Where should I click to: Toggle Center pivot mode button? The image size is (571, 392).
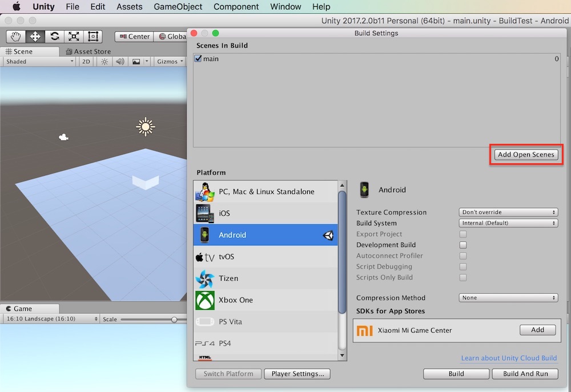point(134,37)
